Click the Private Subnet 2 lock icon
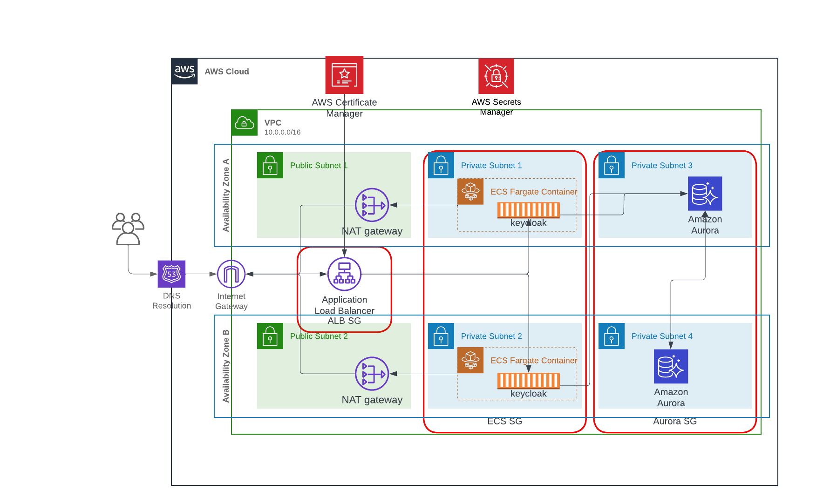This screenshot has height=504, width=830. coord(441,336)
